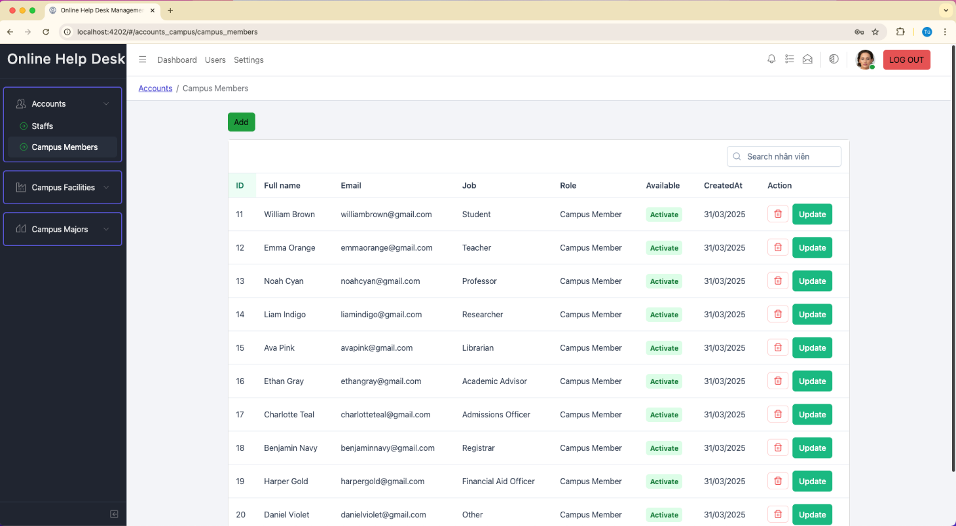Open the browser three-dot menu
956x526 pixels.
click(x=945, y=32)
